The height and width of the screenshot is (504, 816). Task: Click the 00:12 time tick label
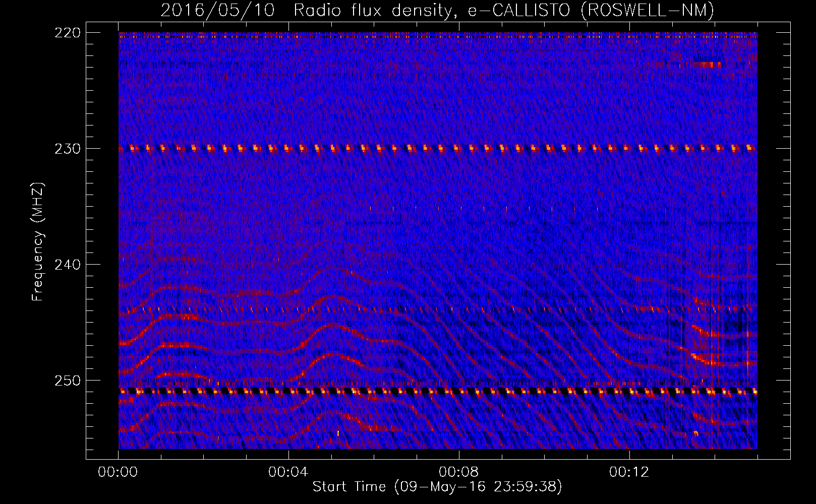tap(629, 472)
